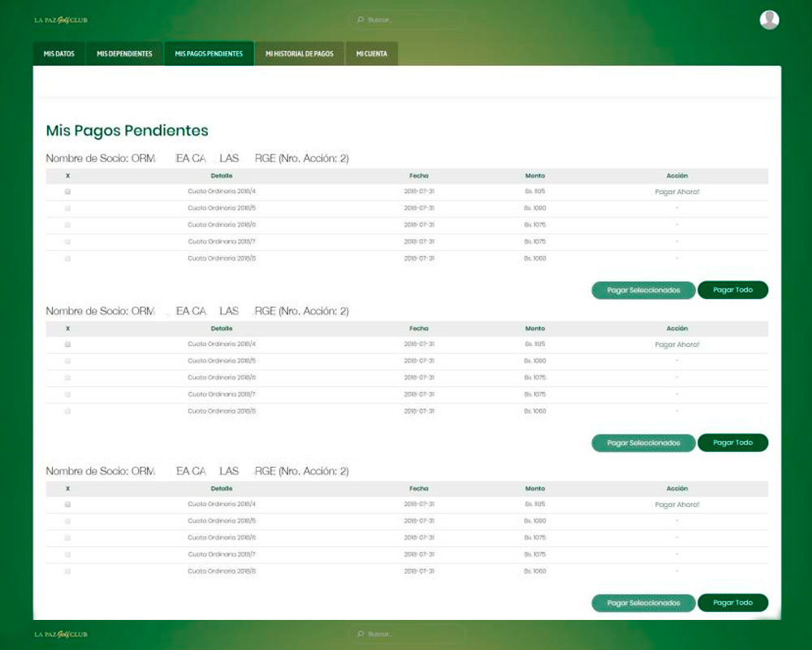
Task: Focus the Buscar search field in the header
Action: (x=410, y=19)
